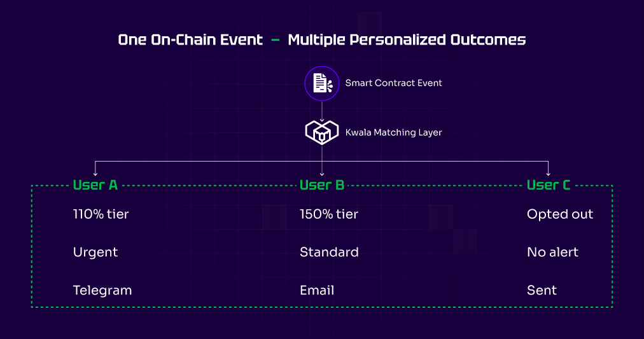The width and height of the screenshot is (644, 339).
Task: Select the Smart Contract Event label
Action: [x=393, y=83]
